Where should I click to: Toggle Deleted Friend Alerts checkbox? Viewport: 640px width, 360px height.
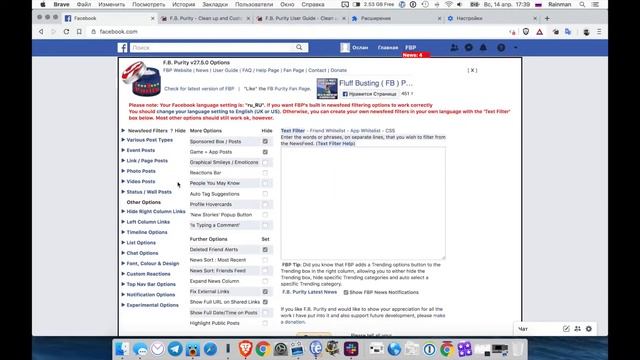[x=265, y=249]
